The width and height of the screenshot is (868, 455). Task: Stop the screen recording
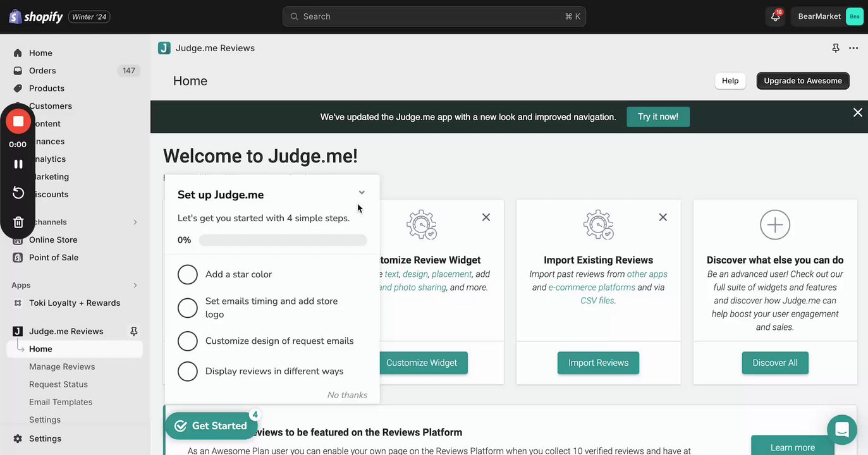pos(18,121)
